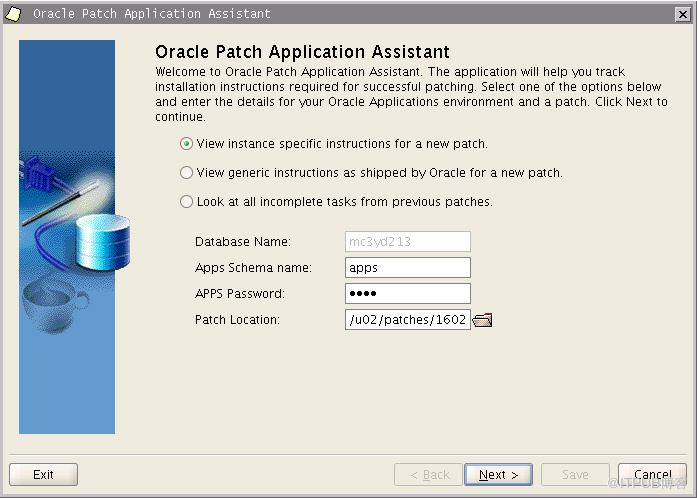This screenshot has width=697, height=498.
Task: Open the patch location folder browser icon
Action: tap(482, 320)
